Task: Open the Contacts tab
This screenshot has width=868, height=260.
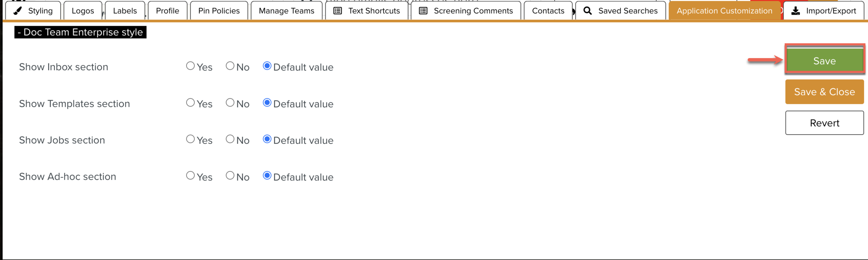Action: coord(548,11)
